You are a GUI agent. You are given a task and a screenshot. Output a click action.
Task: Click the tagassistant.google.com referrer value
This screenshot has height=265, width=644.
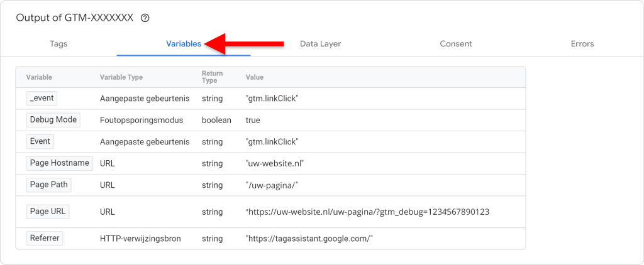click(x=309, y=239)
